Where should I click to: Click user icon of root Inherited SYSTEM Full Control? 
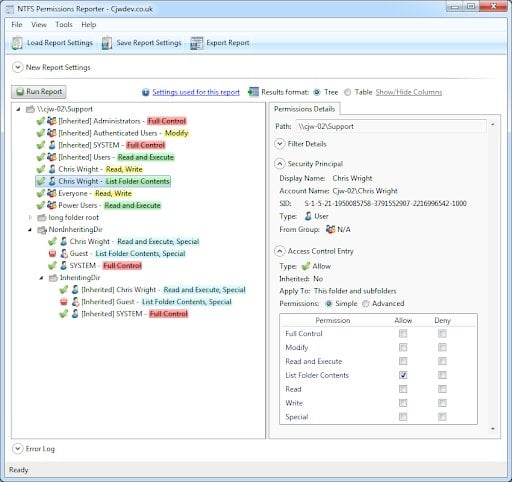pyautogui.click(x=52, y=145)
